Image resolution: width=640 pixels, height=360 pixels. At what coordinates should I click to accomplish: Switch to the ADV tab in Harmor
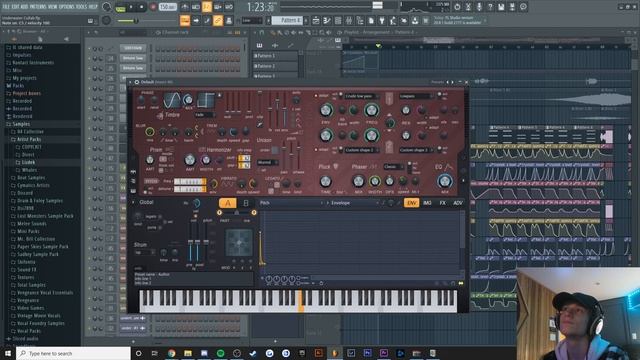[458, 203]
